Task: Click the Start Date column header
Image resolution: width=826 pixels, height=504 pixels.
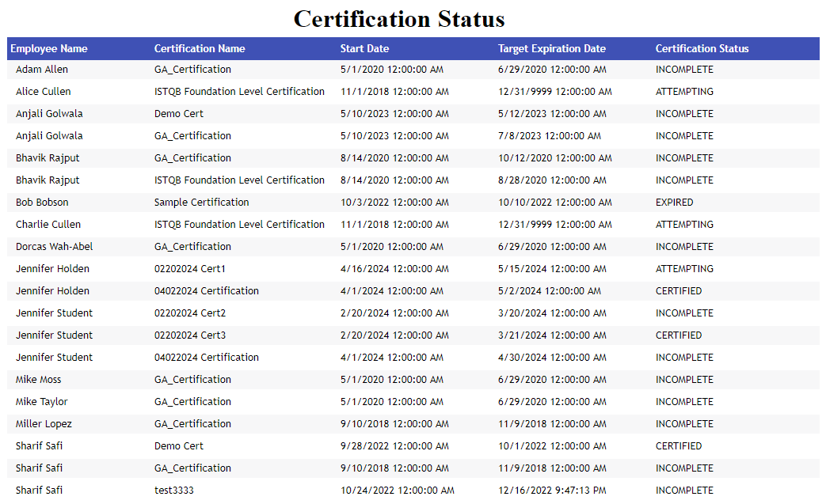Action: tap(364, 49)
